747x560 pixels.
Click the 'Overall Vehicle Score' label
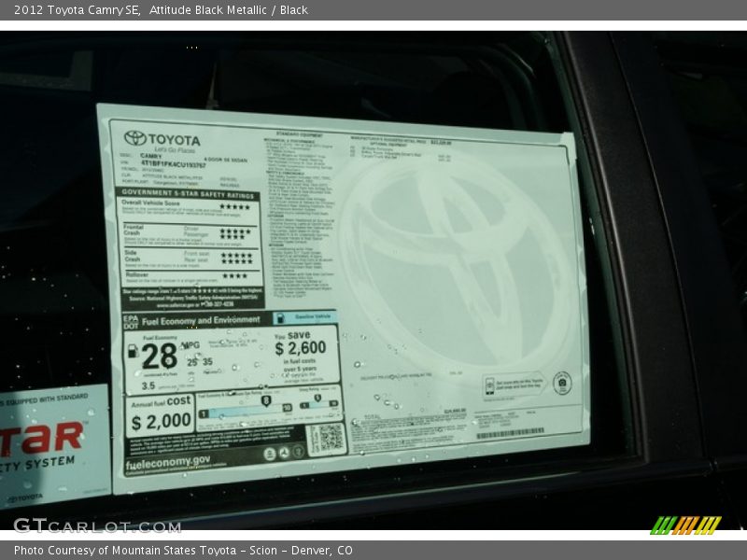coord(151,203)
